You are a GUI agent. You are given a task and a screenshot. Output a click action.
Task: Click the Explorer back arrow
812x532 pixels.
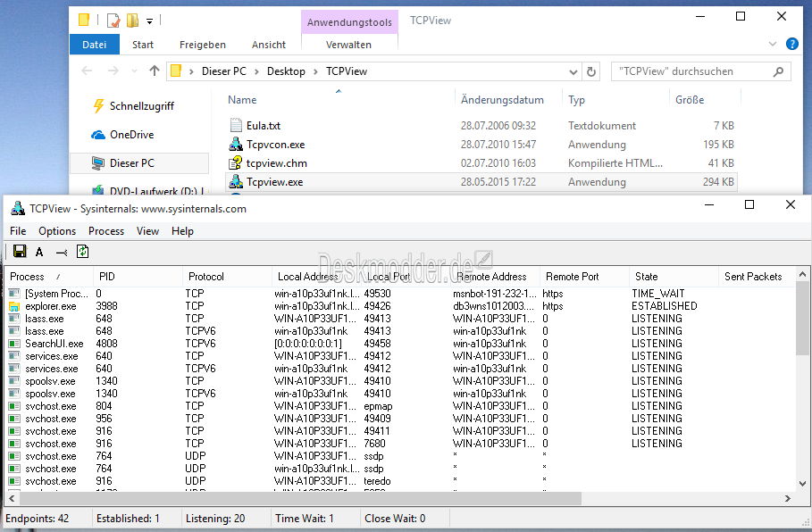(x=87, y=71)
